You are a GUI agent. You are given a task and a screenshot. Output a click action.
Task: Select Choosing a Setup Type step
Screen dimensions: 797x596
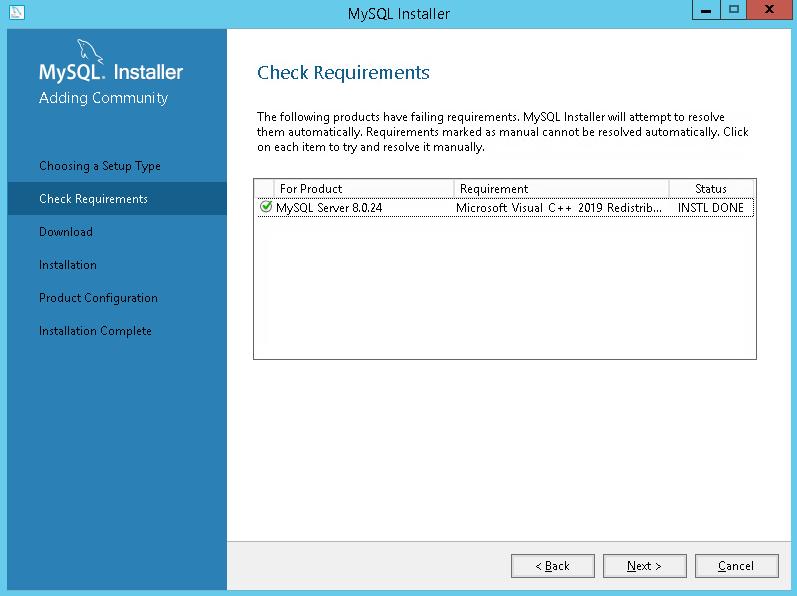click(100, 166)
